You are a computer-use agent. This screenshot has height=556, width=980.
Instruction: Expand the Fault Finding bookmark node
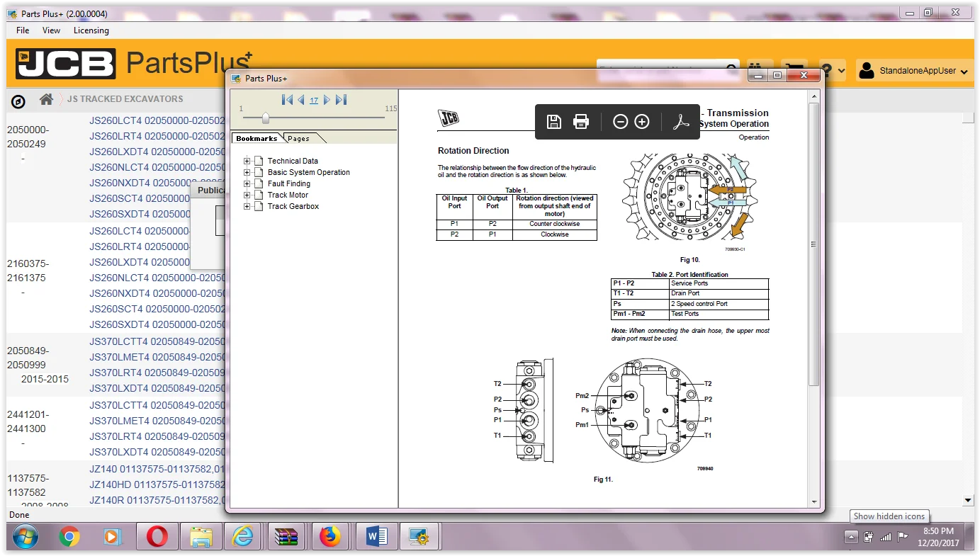247,183
